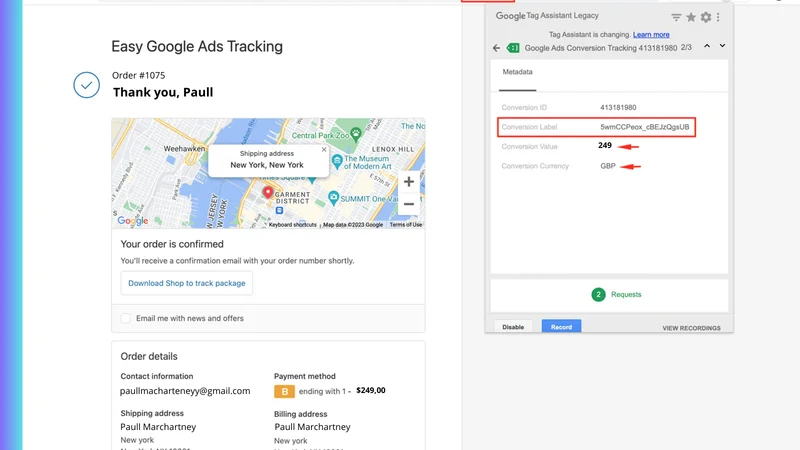Zoom out on the map with minus
Viewport: 800px width, 450px height.
pos(409,204)
